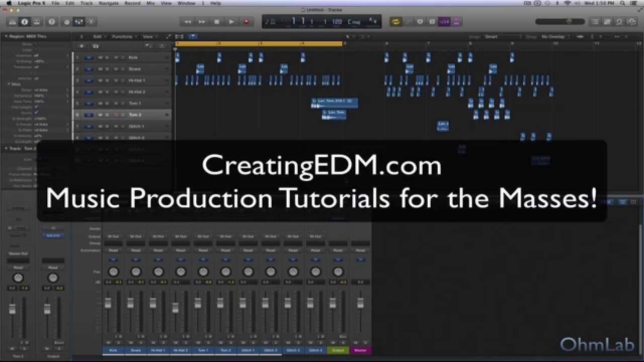Open Quick Help question mark icon
This screenshot has width=644, height=362.
pyautogui.click(x=51, y=22)
